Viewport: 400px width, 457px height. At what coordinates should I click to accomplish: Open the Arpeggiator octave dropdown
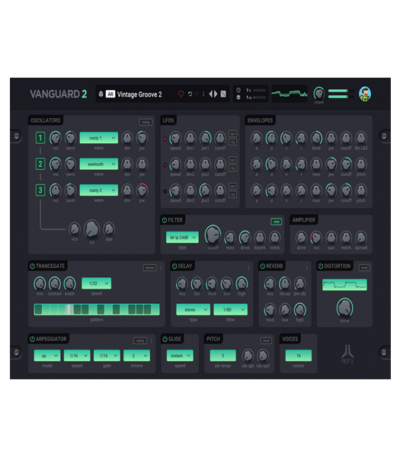(x=137, y=356)
